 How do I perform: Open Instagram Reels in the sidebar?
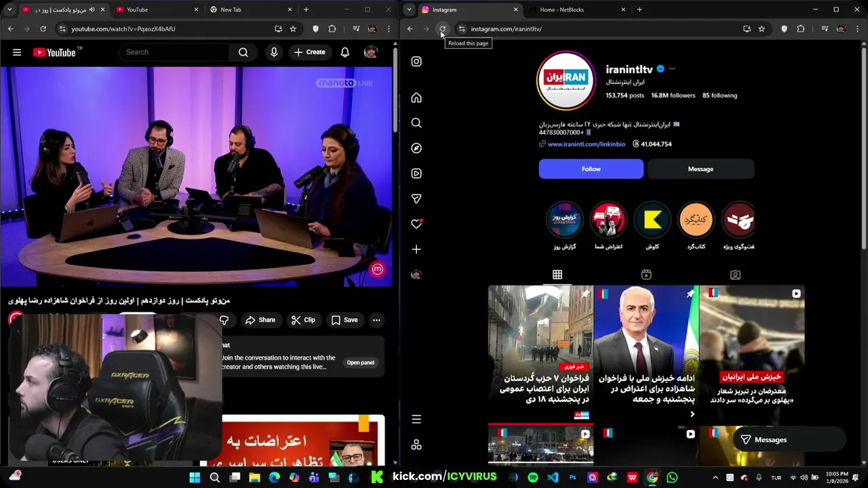click(416, 174)
